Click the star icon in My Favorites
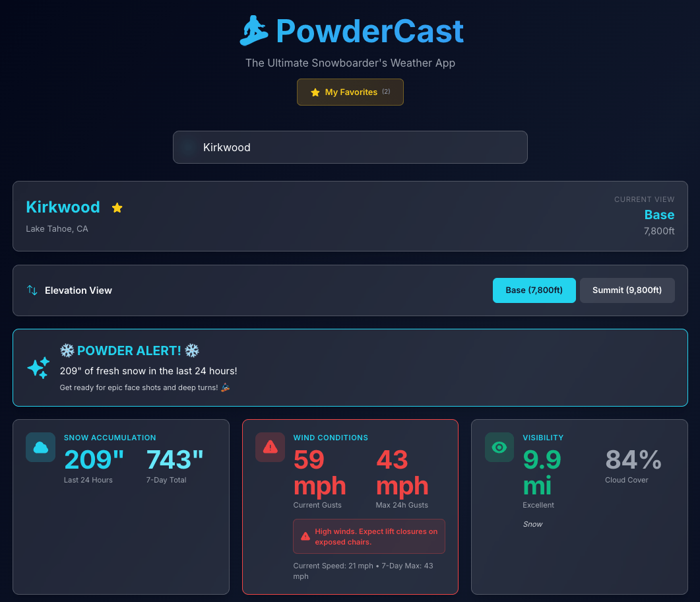 pyautogui.click(x=315, y=92)
